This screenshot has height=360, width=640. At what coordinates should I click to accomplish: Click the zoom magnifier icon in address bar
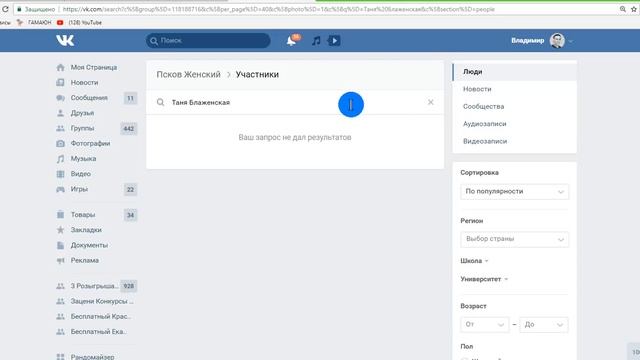(622, 9)
